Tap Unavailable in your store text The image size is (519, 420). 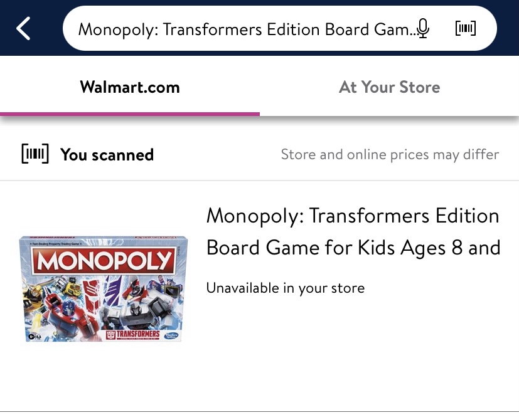coord(286,288)
